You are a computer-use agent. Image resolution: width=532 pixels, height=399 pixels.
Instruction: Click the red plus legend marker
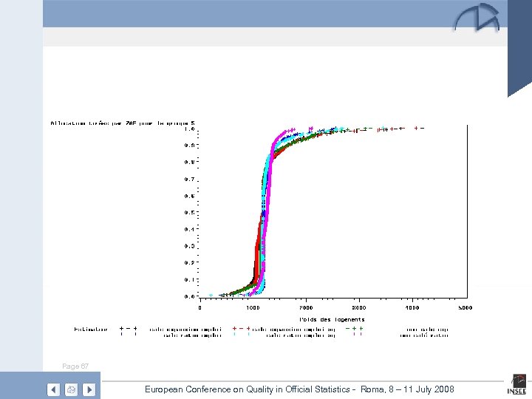[241, 328]
